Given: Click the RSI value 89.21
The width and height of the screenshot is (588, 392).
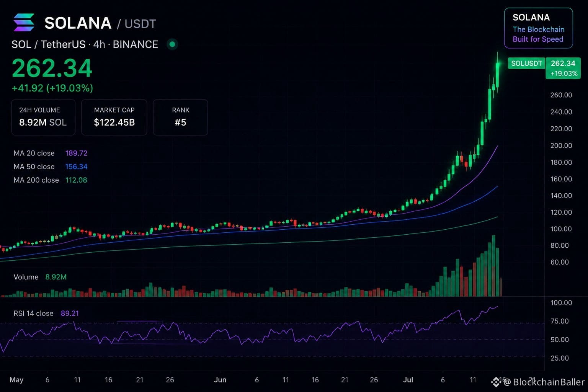Looking at the screenshot, I should [70, 313].
